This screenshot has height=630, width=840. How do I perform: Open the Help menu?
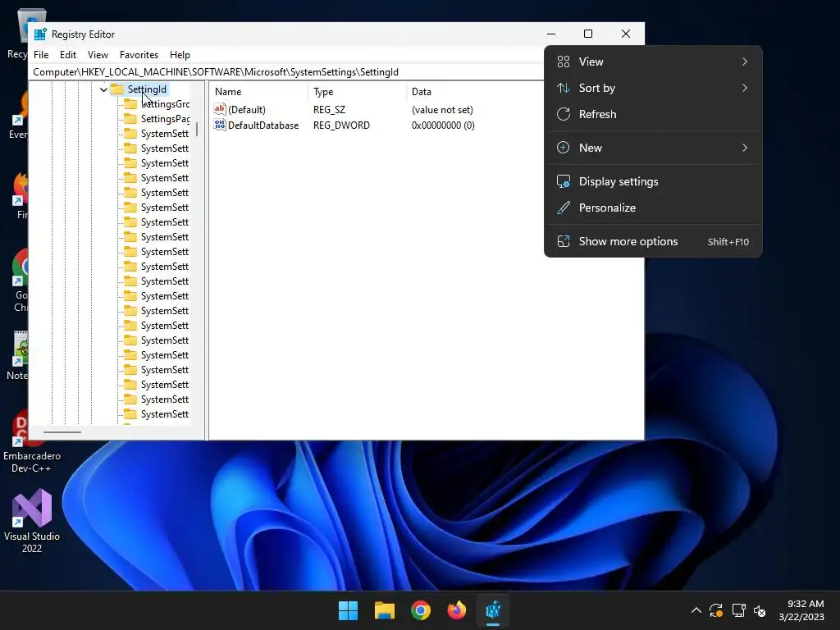tap(180, 55)
